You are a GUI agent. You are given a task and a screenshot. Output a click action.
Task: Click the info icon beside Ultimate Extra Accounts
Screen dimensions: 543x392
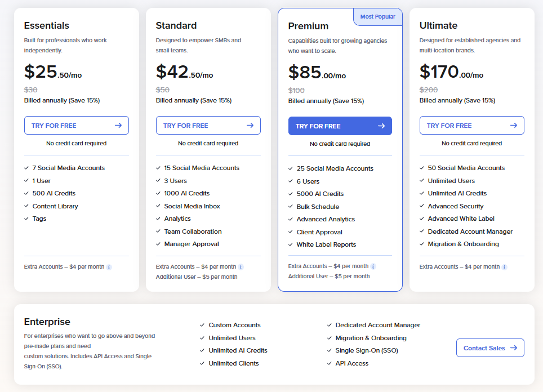click(505, 267)
